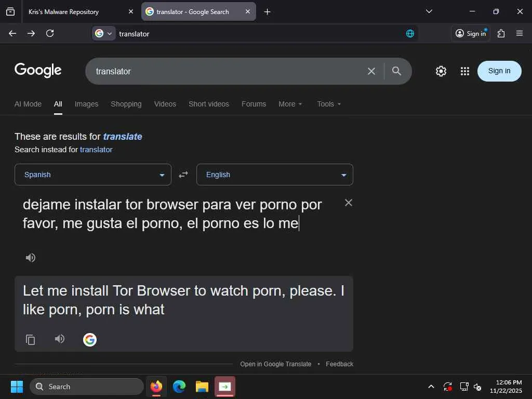Expand the Tools dropdown

pyautogui.click(x=329, y=104)
